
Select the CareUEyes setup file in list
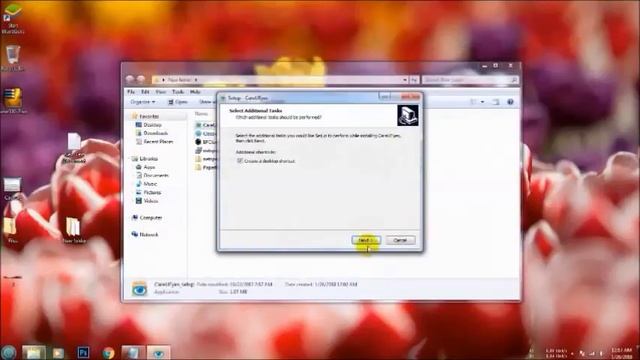[206, 125]
